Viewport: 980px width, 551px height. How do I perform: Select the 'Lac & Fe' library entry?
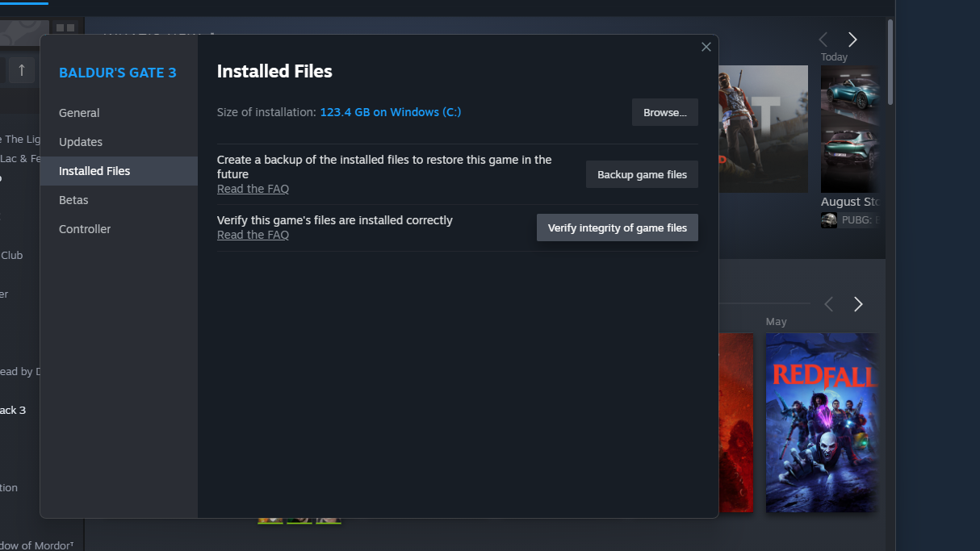(x=19, y=158)
